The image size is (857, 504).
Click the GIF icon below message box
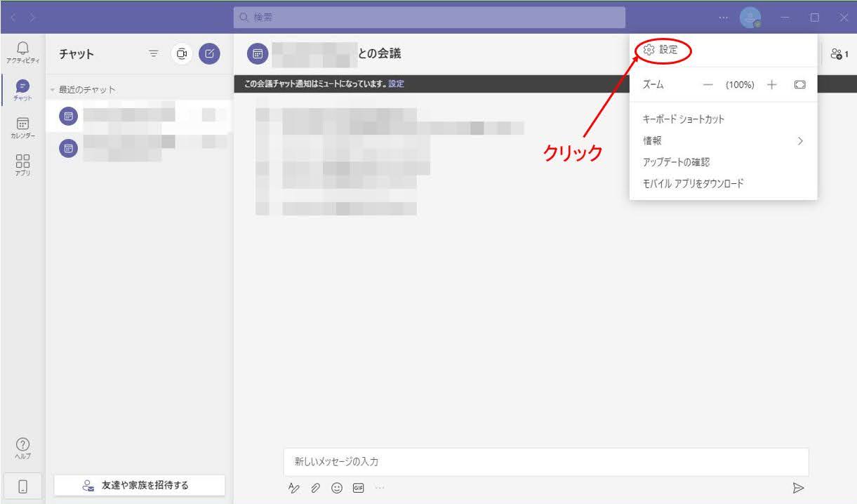358,487
